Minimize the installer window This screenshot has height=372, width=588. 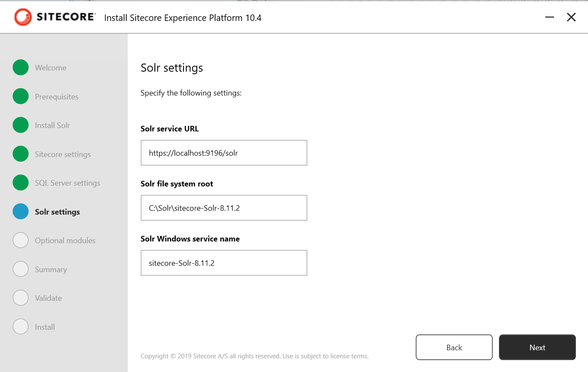(x=550, y=17)
